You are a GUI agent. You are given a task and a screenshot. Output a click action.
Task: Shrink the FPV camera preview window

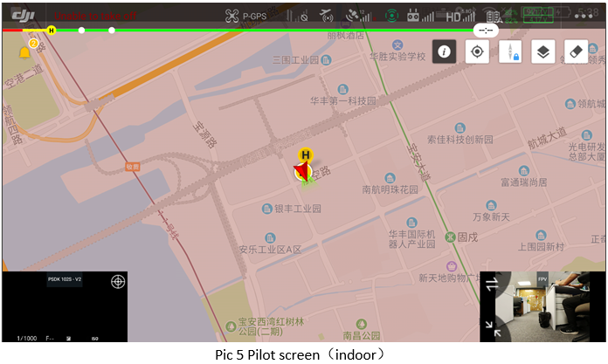pos(493,329)
